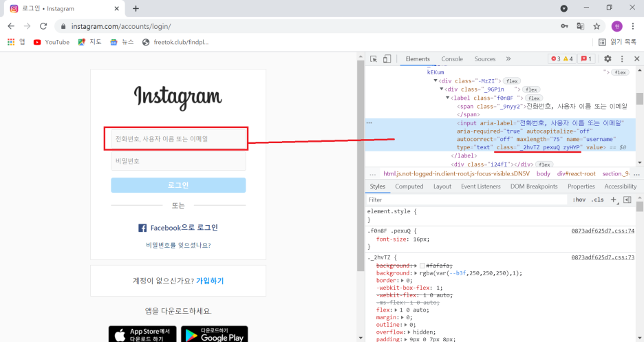The height and width of the screenshot is (342, 644).
Task: Click Facebook으로 로그인 link
Action: (178, 228)
